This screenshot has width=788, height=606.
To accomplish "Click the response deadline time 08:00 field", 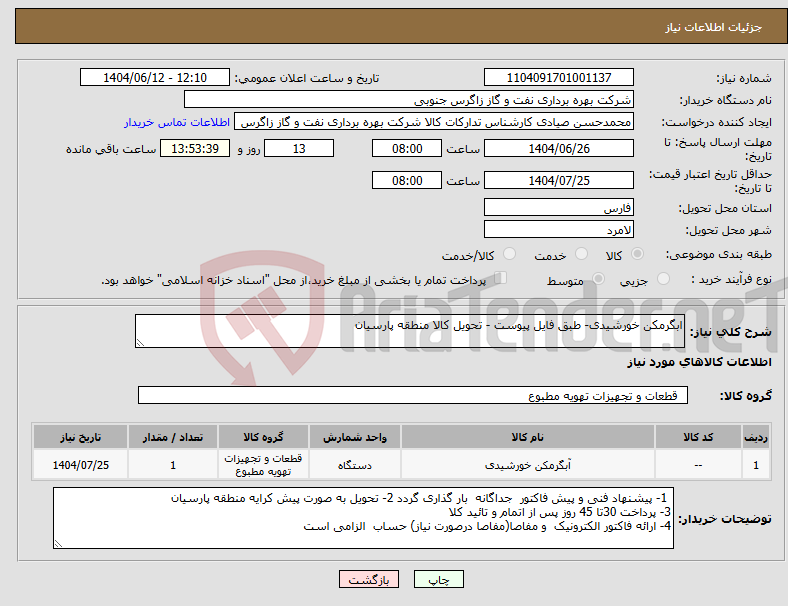I will [x=407, y=149].
